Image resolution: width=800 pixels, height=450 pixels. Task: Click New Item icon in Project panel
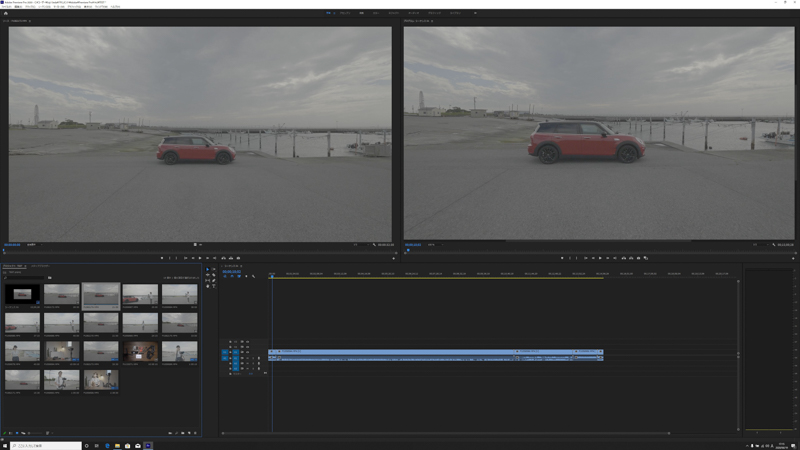pos(189,433)
